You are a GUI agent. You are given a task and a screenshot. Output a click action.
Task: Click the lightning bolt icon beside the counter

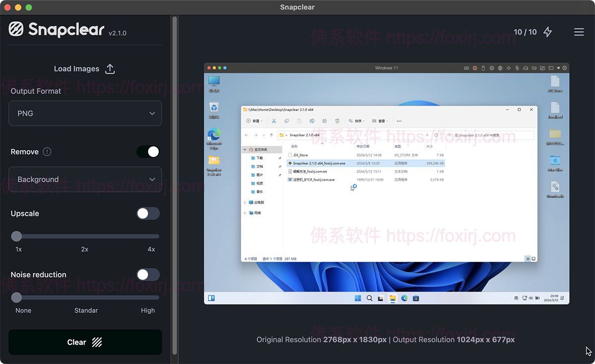(x=548, y=32)
